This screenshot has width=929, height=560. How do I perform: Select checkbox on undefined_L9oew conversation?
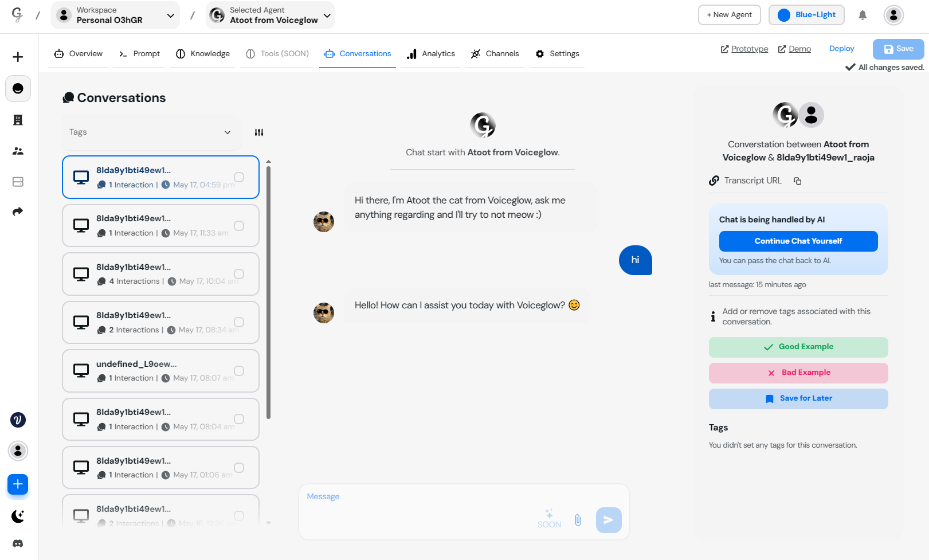click(x=239, y=371)
